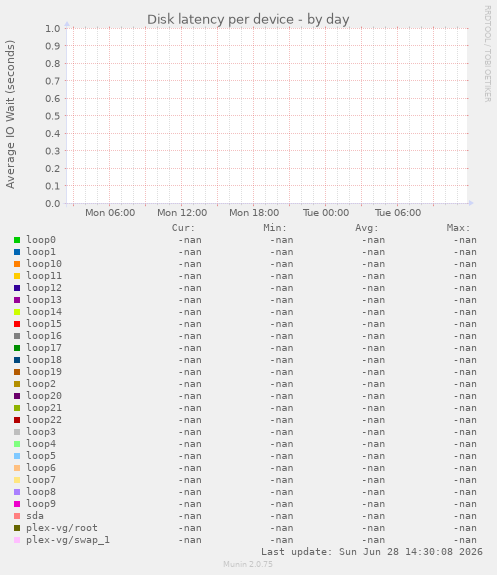Viewport: 497px width, 575px height.
Task: Click the Max: column header
Action: 458,228
